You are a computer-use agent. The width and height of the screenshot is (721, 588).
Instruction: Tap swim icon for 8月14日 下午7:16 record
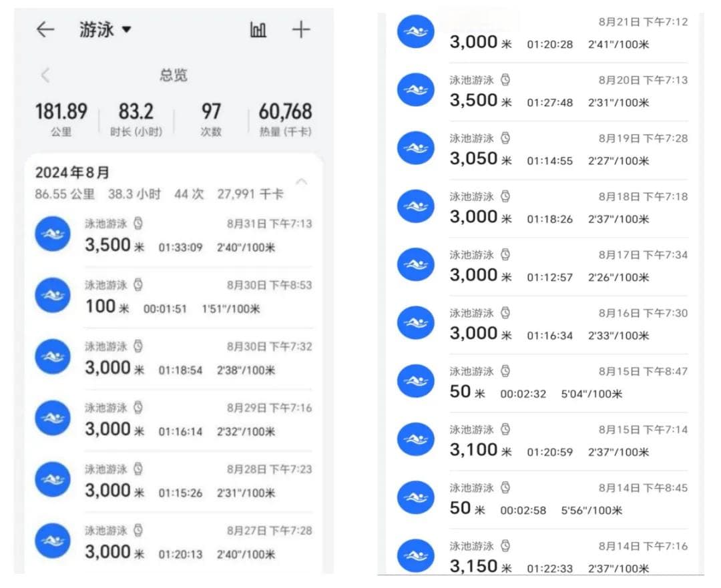[x=416, y=556]
